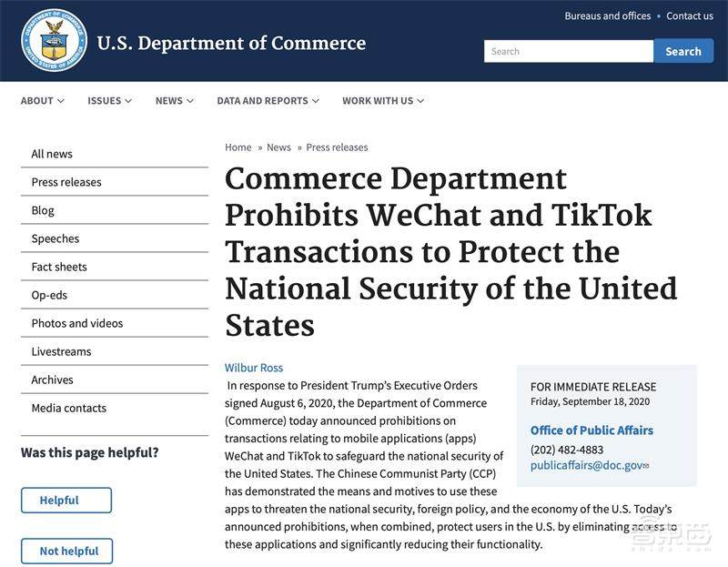The width and height of the screenshot is (728, 567).
Task: Go to the Contact us page
Action: tap(689, 15)
